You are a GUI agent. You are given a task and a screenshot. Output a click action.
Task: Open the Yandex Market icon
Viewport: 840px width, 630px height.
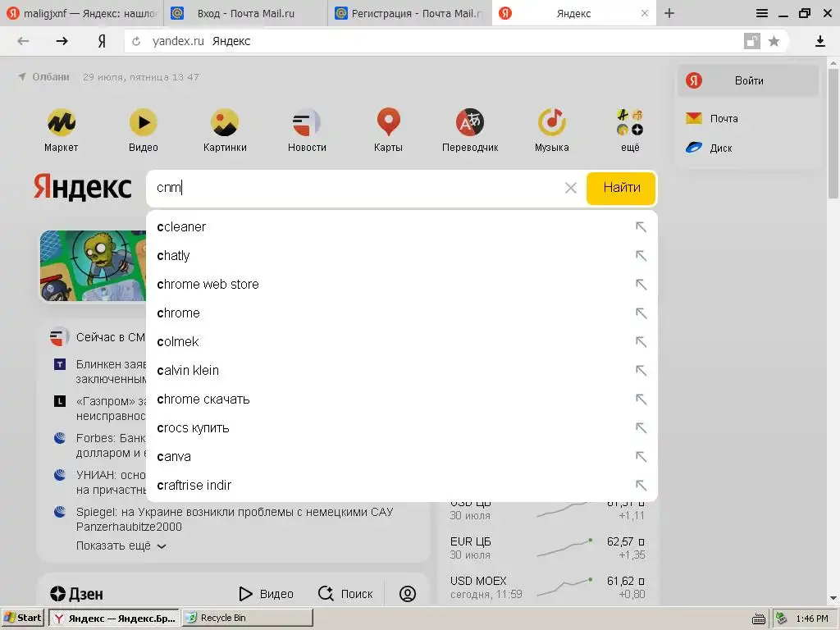[61, 123]
